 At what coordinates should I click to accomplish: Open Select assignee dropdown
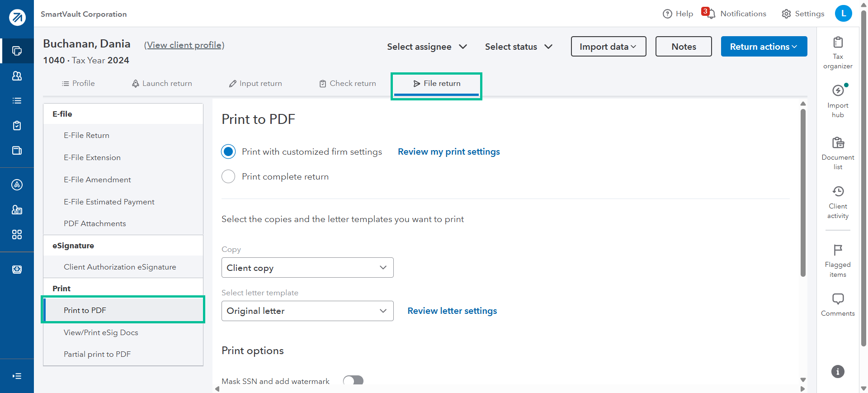tap(427, 47)
